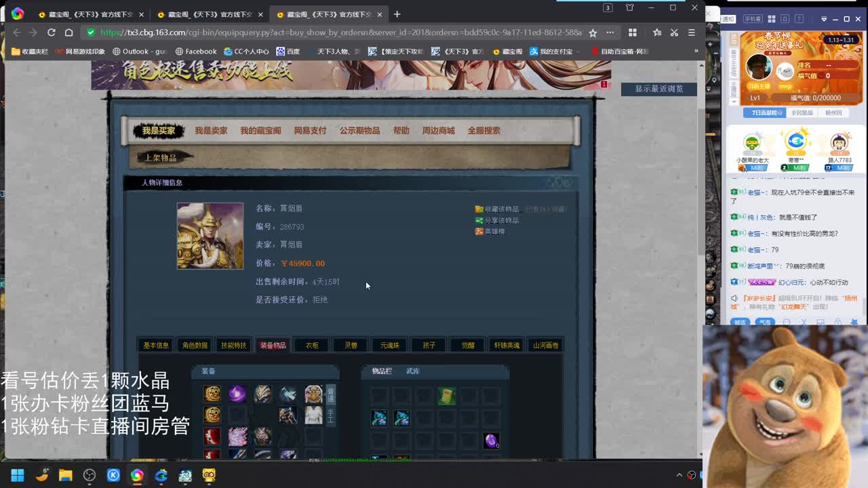Switch to 全民星级 tab in stream panel
This screenshot has width=868, height=488.
[x=802, y=113]
